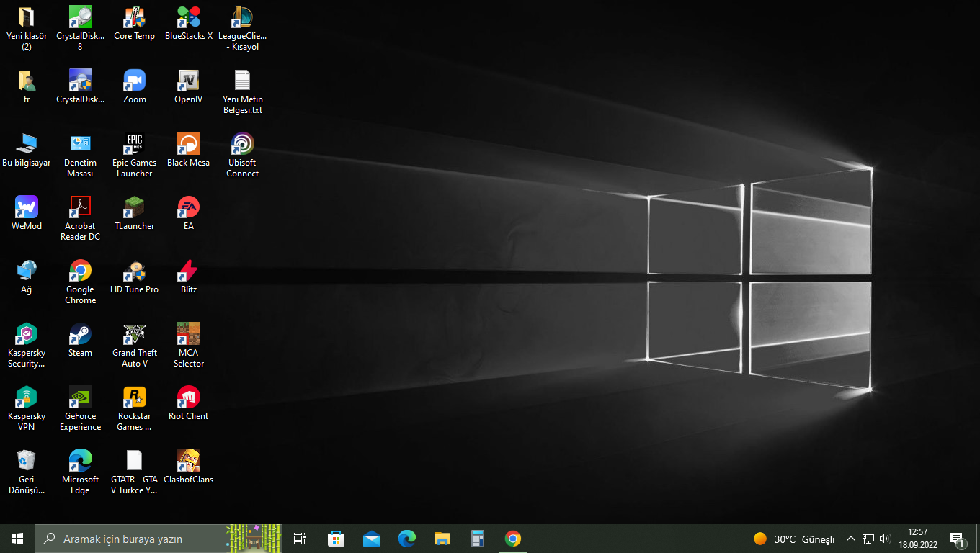Image resolution: width=980 pixels, height=553 pixels.
Task: Select the Blitz desktop icon
Action: (x=188, y=271)
